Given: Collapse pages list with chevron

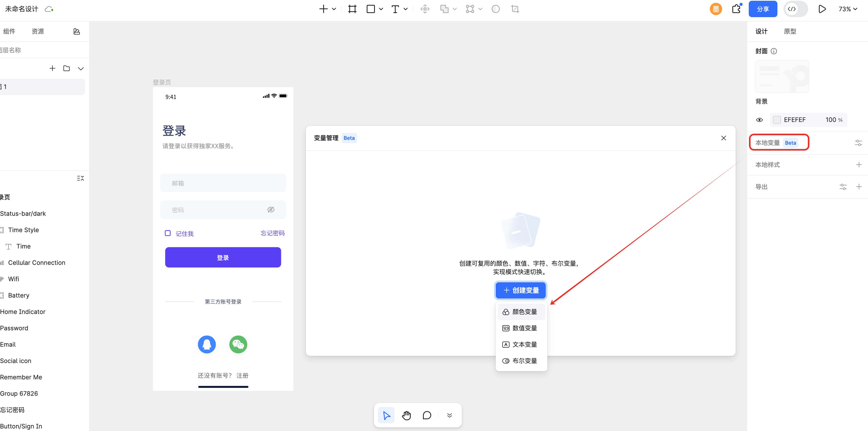Looking at the screenshot, I should point(81,68).
